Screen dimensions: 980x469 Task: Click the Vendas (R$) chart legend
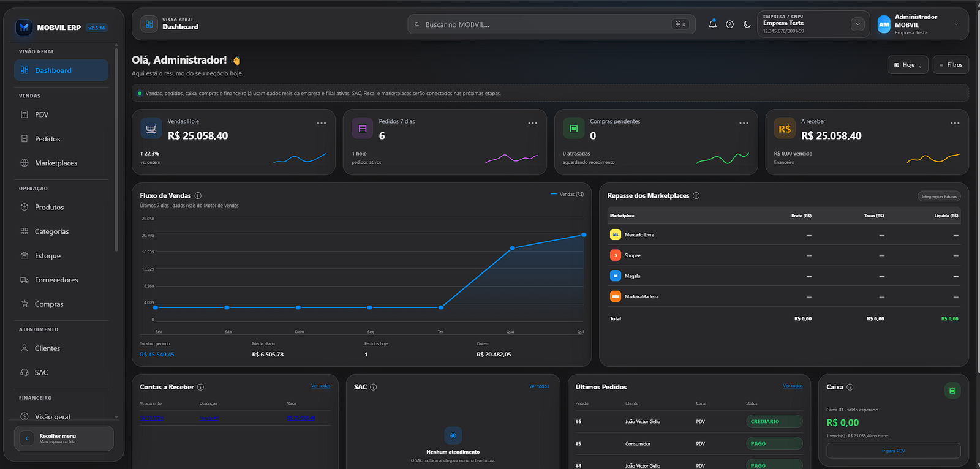[x=567, y=194]
